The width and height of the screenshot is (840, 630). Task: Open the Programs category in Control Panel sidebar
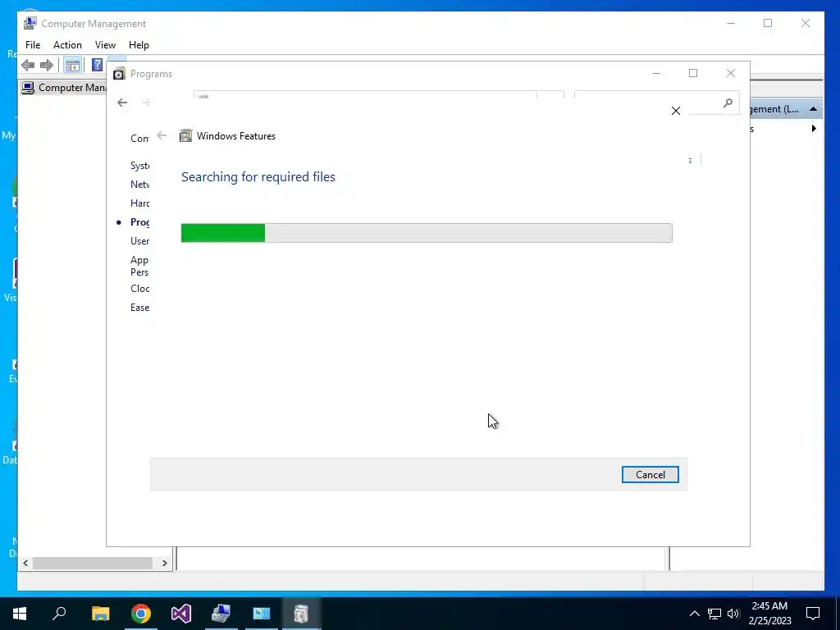tap(139, 221)
